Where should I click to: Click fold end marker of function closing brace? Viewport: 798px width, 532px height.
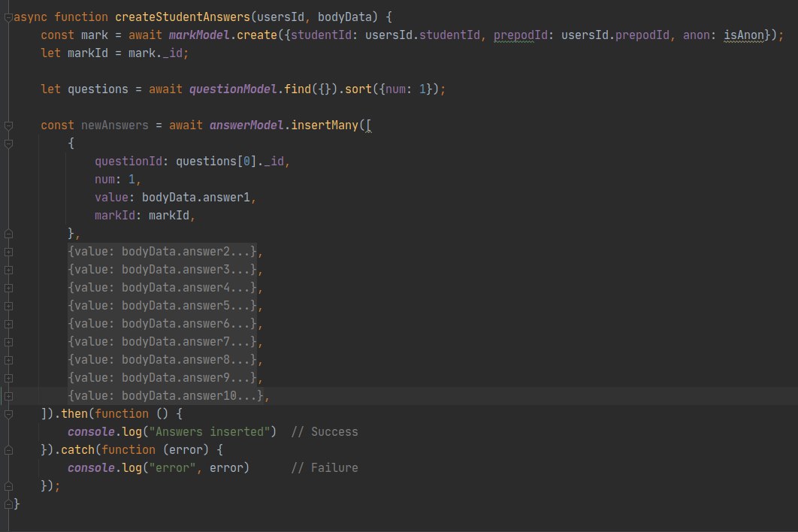coord(9,504)
